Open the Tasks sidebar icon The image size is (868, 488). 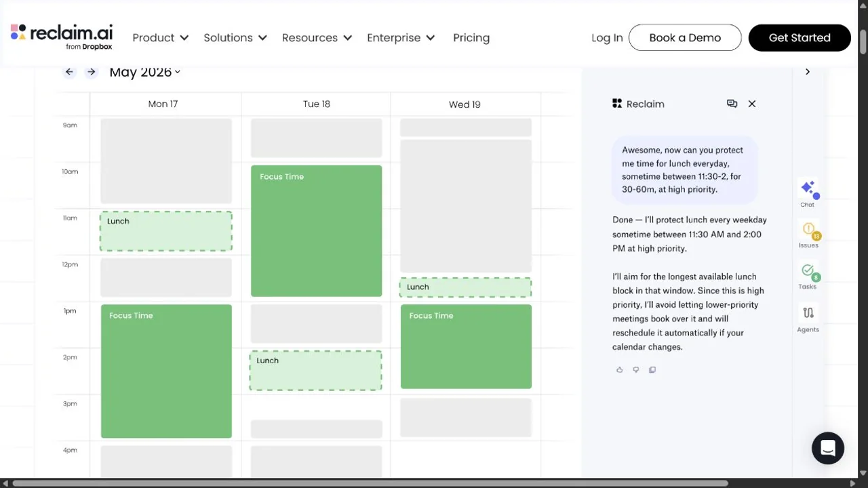coord(808,276)
